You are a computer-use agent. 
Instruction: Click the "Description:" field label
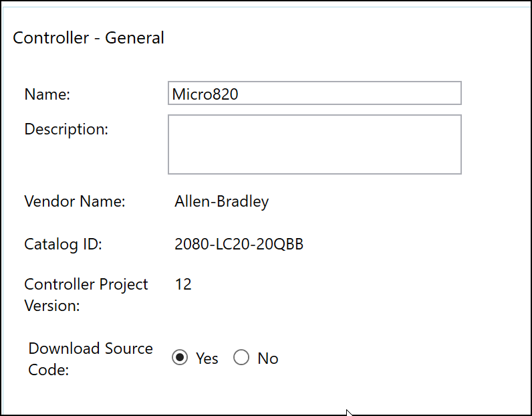(x=66, y=129)
